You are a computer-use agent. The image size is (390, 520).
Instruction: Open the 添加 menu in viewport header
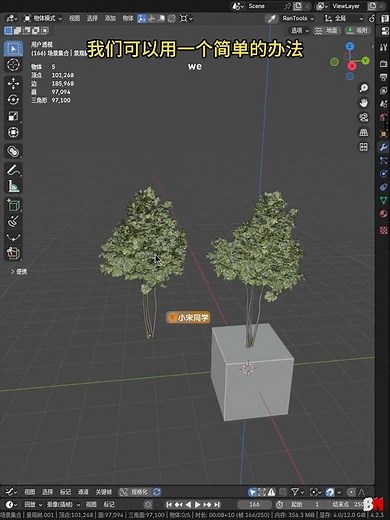point(110,18)
